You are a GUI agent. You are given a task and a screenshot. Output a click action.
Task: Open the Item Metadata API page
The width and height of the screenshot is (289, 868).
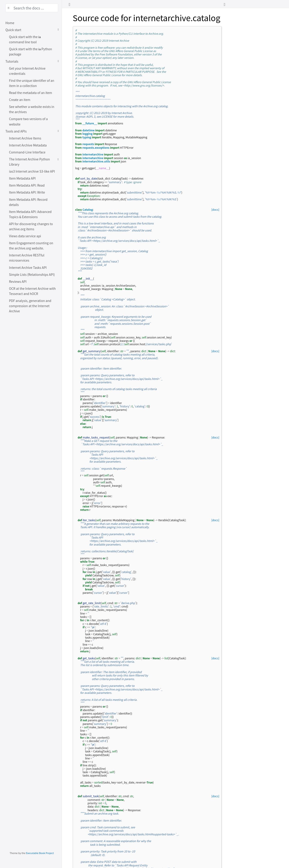tap(22, 179)
